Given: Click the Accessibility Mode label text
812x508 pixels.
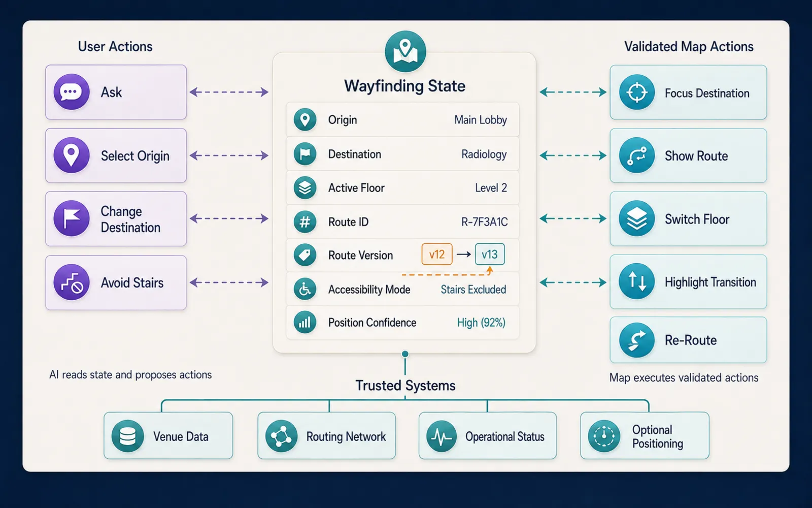Looking at the screenshot, I should click(x=369, y=290).
